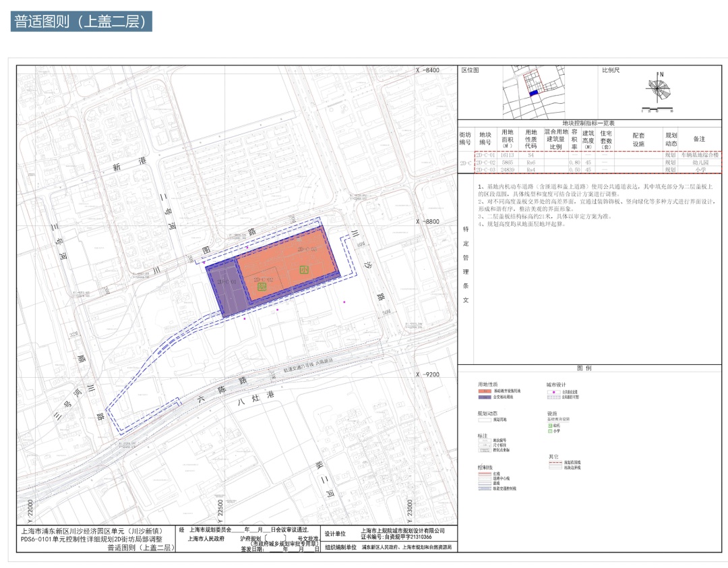Click the 普适图则（上盖二层）header label

(x=82, y=22)
